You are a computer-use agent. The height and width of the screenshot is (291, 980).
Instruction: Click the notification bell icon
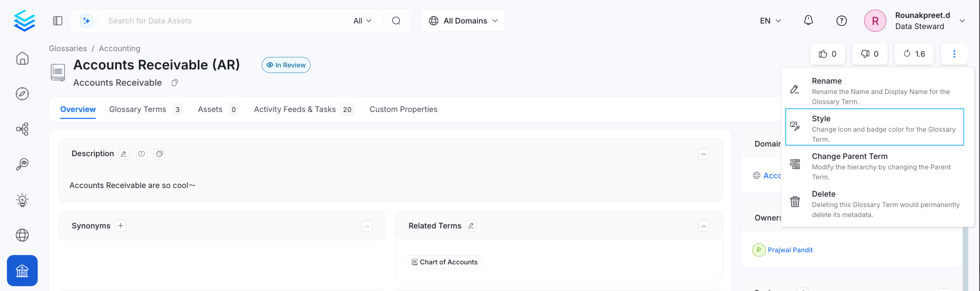pos(808,21)
